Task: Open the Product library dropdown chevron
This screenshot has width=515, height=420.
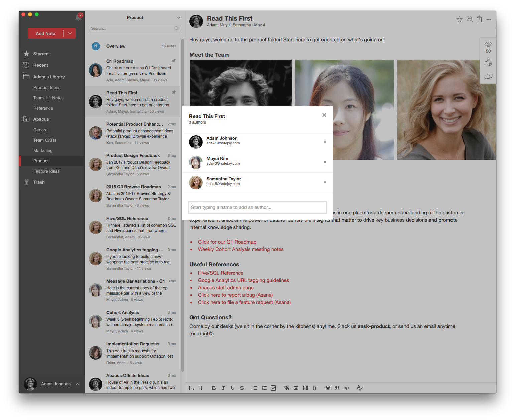Action: pyautogui.click(x=178, y=18)
